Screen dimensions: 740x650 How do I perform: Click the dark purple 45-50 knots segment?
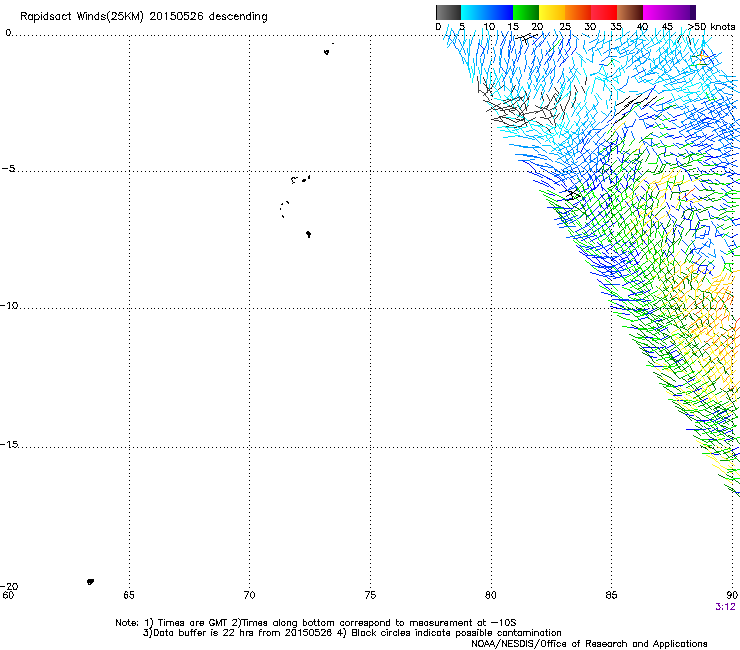tap(682, 12)
